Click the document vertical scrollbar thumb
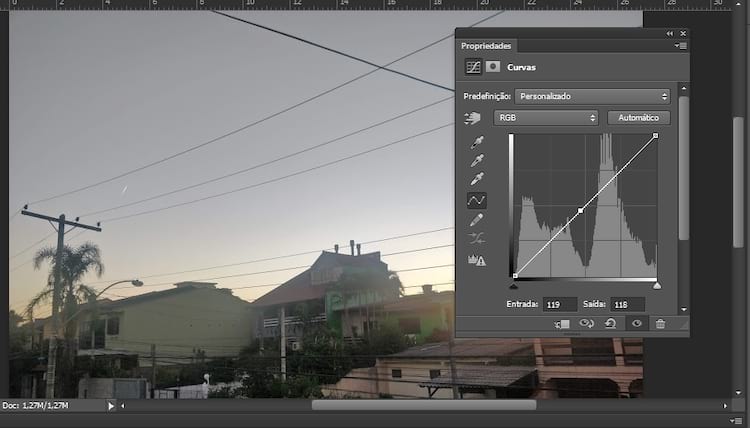This screenshot has height=428, width=750. [x=739, y=182]
